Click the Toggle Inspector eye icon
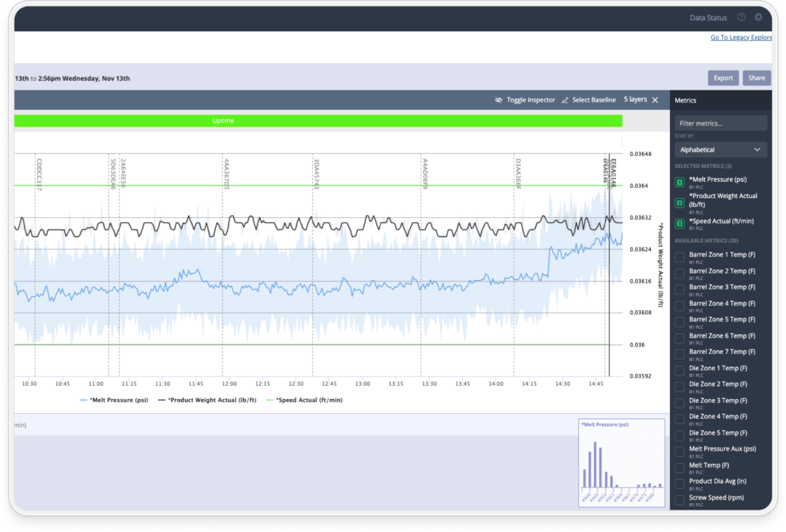The image size is (786, 532). (499, 99)
